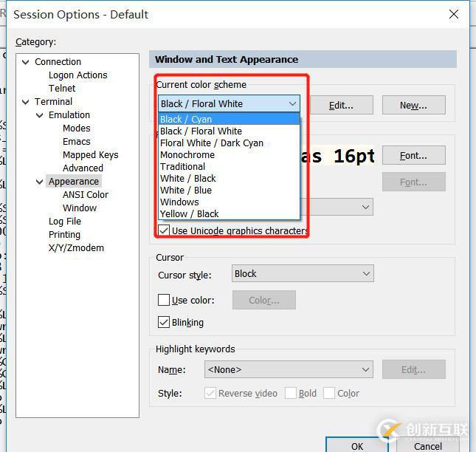This screenshot has width=476, height=452.
Task: Close the Session Options dialog
Action: (x=454, y=14)
